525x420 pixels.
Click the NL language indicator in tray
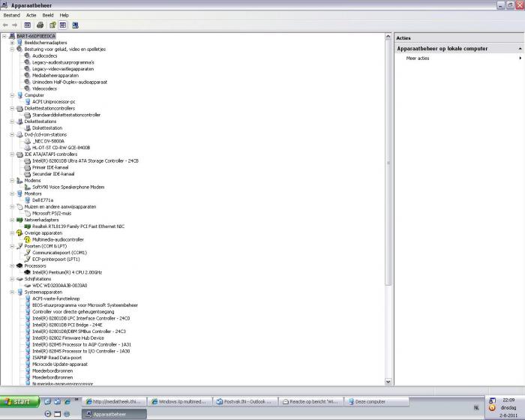476,407
